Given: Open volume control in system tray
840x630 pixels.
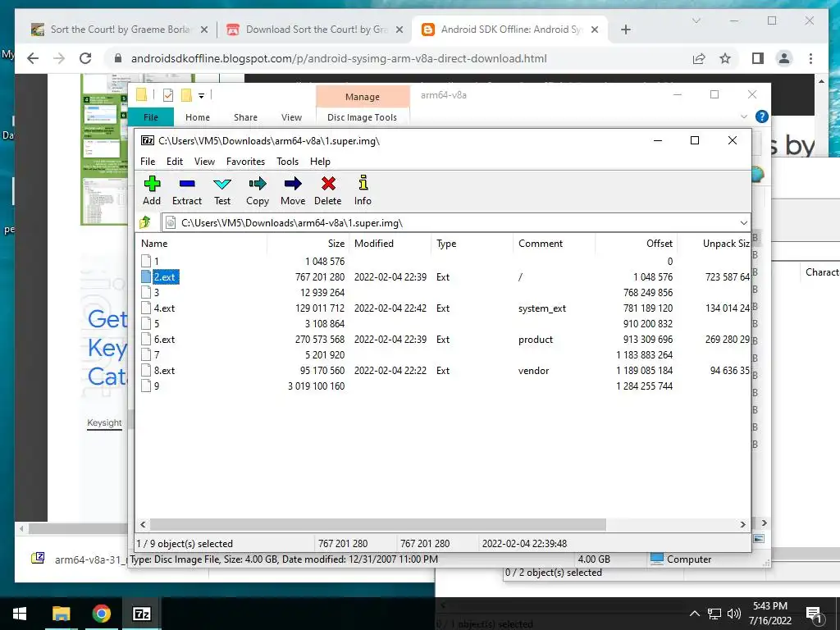Looking at the screenshot, I should point(734,614).
